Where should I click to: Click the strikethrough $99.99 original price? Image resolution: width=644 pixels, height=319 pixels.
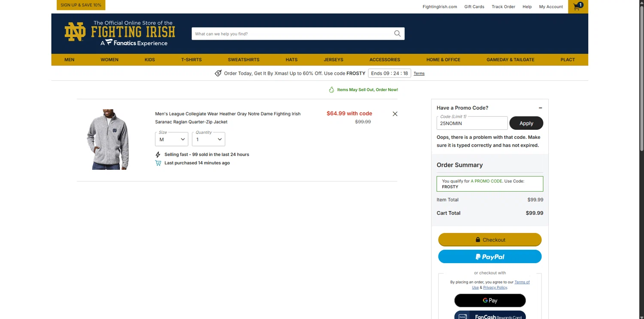[x=363, y=122]
